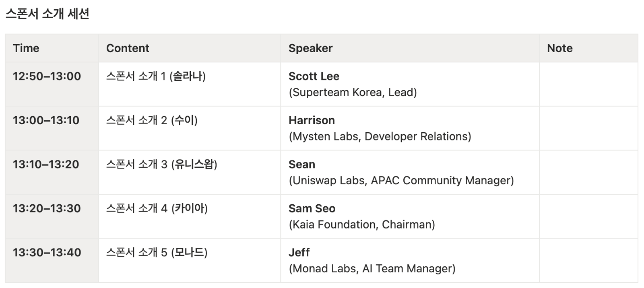
Task: Select the 13:10–13:20 time cell
Action: [52, 172]
